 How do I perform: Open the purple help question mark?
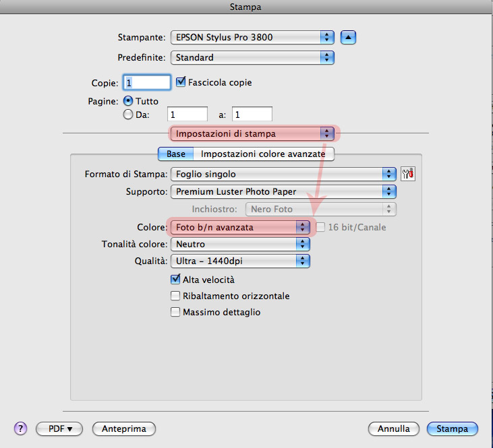pos(20,428)
